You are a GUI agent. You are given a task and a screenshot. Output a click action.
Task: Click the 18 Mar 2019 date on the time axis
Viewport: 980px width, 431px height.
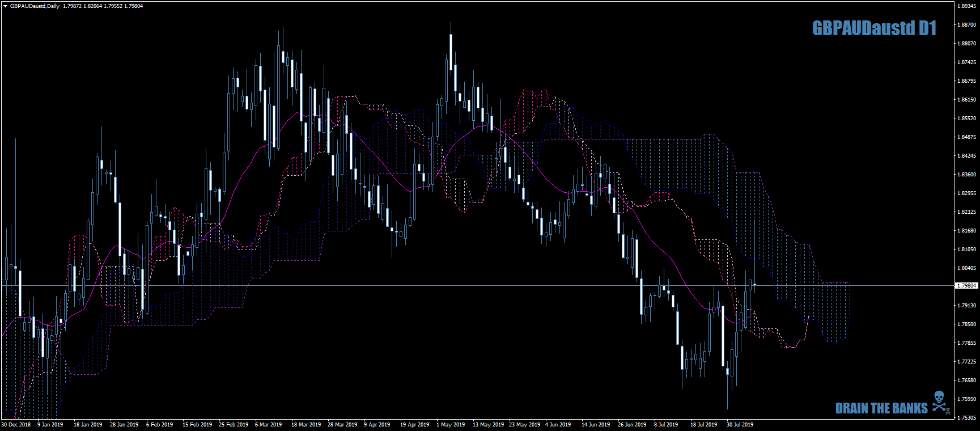[306, 425]
